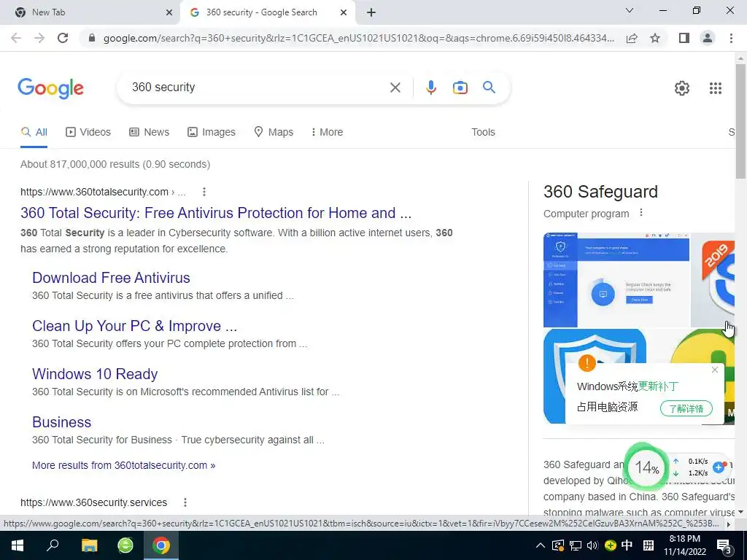Click the magnifier search button
Image resolution: width=747 pixels, height=560 pixels.
point(489,87)
